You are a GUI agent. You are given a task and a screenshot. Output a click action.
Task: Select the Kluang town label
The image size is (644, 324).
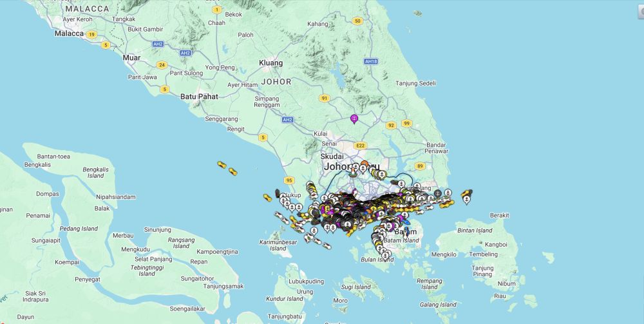[270, 62]
